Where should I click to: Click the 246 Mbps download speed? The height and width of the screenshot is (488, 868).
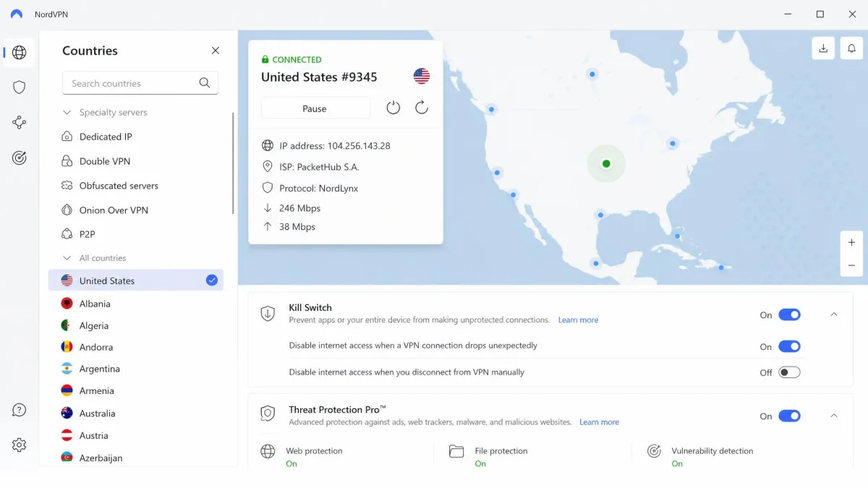299,208
